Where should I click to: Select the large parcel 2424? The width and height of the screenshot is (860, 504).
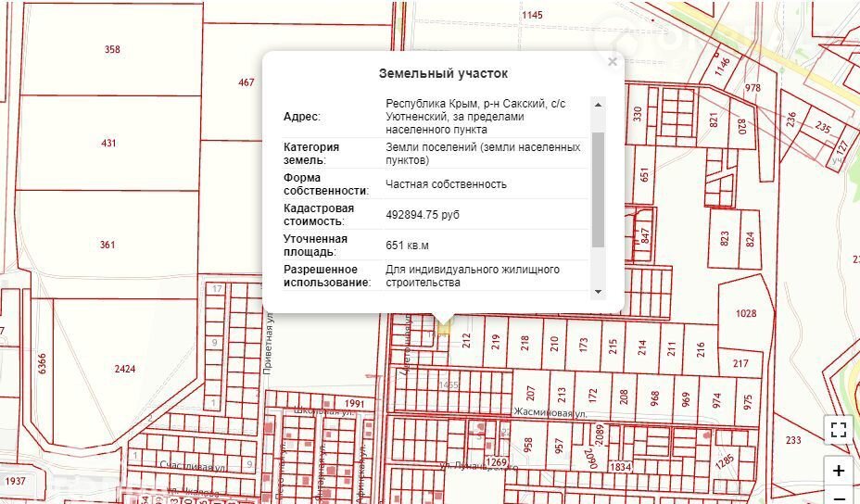[125, 369]
